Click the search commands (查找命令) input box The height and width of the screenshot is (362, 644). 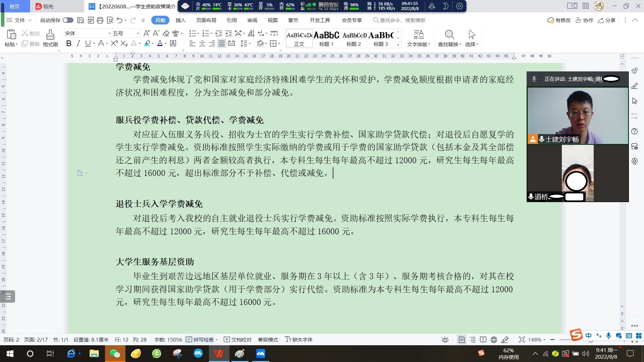tap(402, 20)
